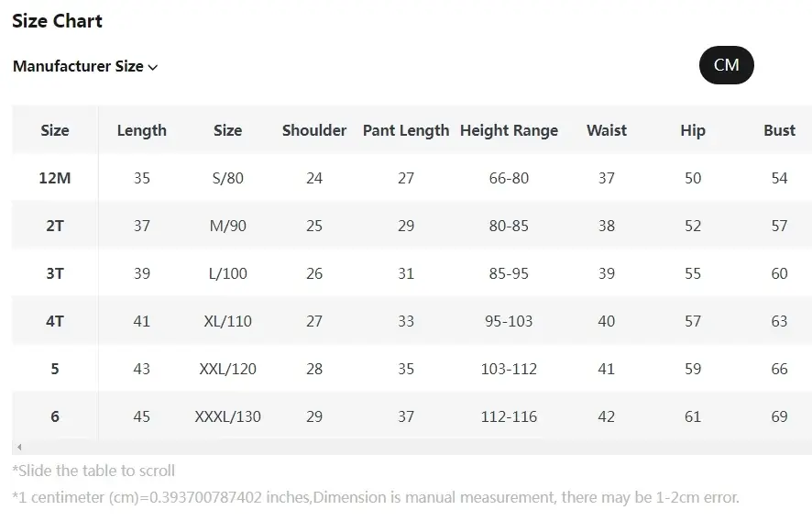
Task: Click the centimeter-to-inches conversion note
Action: [x=376, y=497]
